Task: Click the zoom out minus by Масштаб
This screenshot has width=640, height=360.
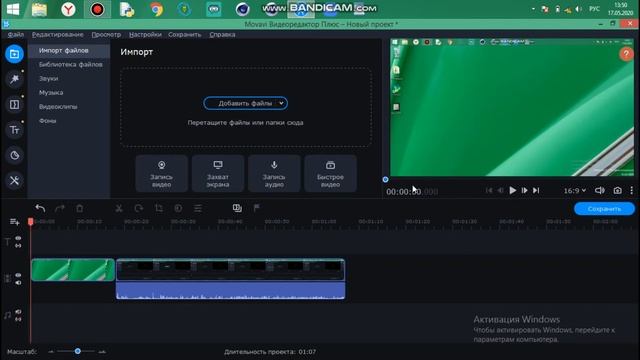Action: [51, 351]
